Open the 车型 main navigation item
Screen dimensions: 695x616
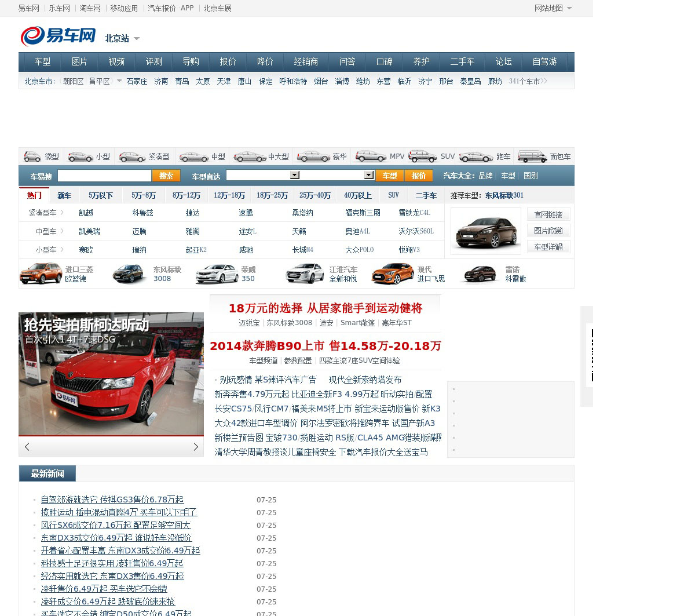click(42, 61)
